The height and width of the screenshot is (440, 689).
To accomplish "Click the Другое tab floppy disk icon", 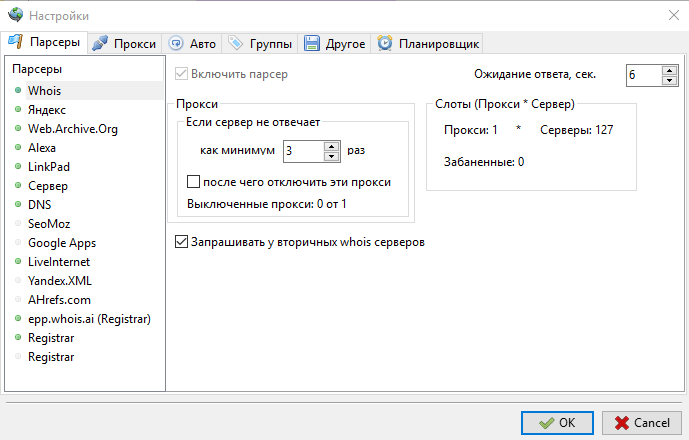I will 312,44.
